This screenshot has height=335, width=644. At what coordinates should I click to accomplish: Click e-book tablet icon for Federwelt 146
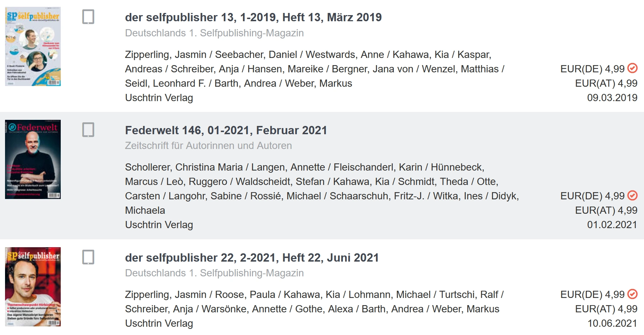[88, 130]
